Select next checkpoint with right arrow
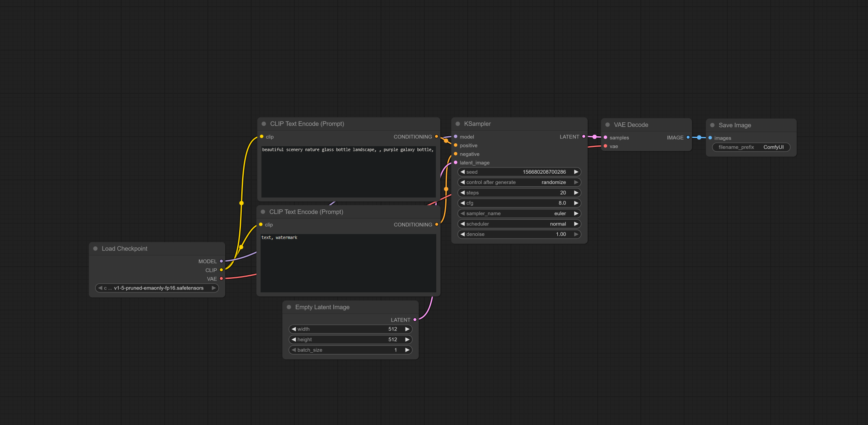 214,288
